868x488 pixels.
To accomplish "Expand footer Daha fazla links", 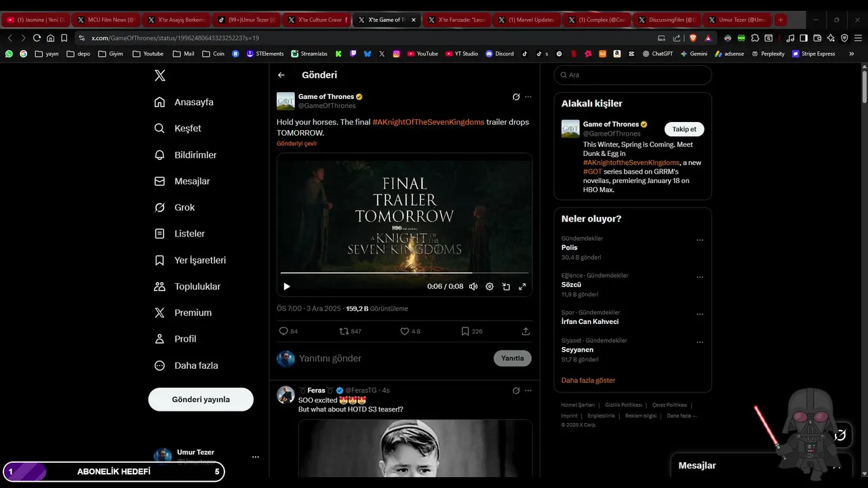I will (x=682, y=415).
